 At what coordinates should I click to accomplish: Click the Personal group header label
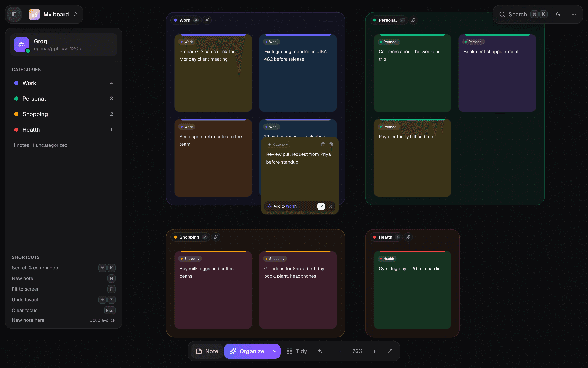pyautogui.click(x=389, y=20)
